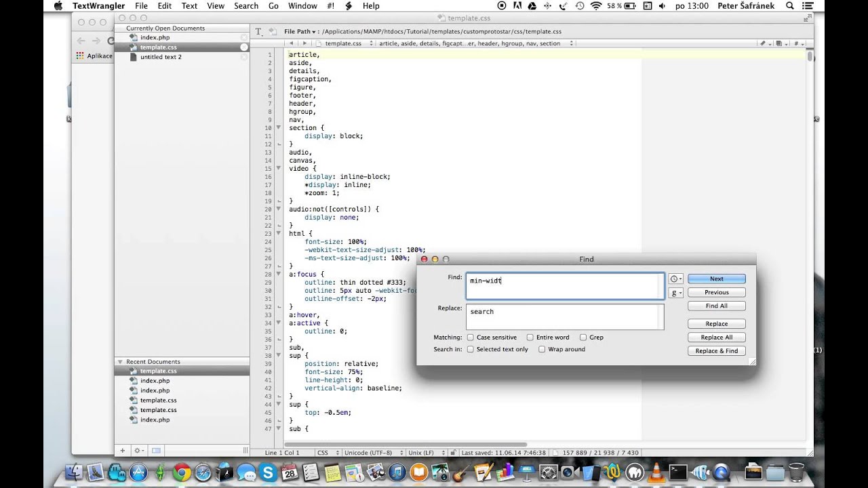Click the Previous button in Find dialog

(x=716, y=293)
